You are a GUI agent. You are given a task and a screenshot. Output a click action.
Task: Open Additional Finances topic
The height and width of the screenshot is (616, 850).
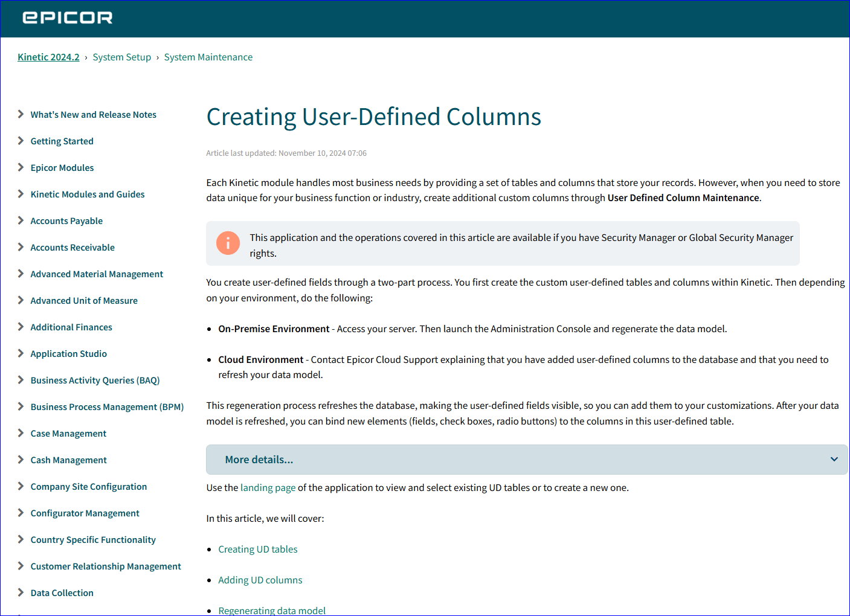point(71,327)
